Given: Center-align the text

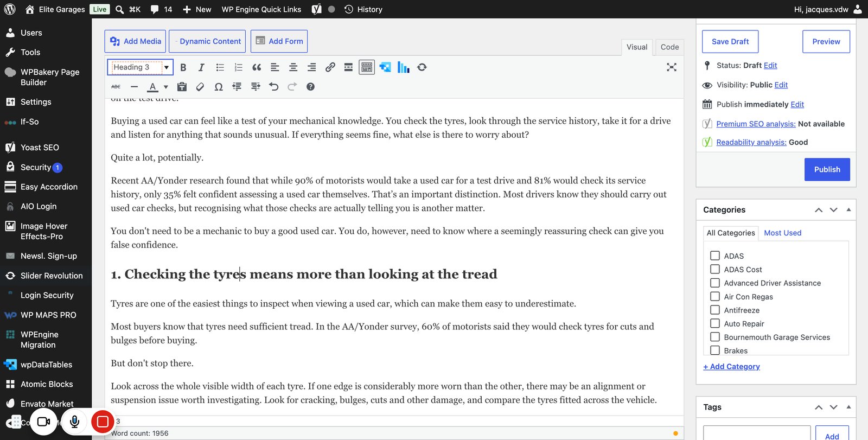Looking at the screenshot, I should tap(293, 67).
